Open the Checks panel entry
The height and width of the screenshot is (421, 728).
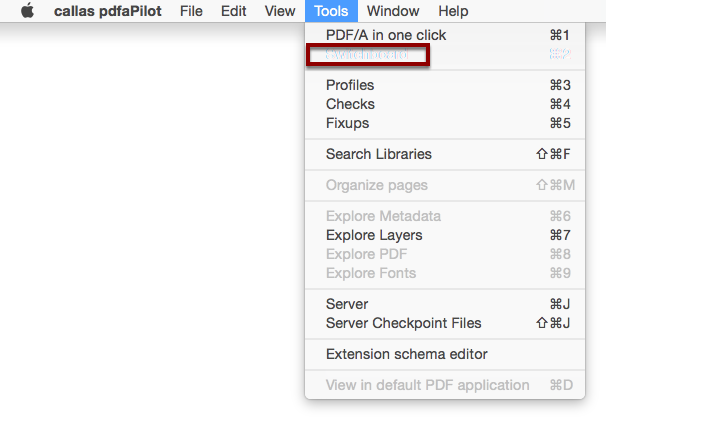445,104
